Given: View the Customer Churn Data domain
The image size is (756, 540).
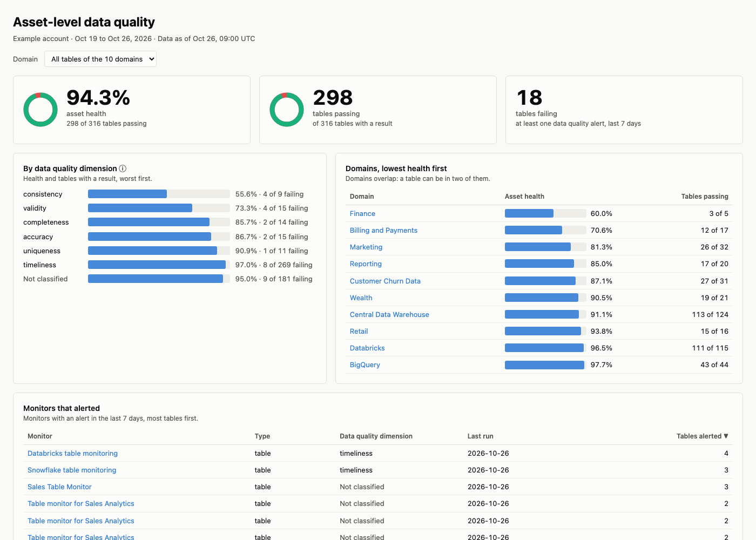Looking at the screenshot, I should pyautogui.click(x=385, y=281).
